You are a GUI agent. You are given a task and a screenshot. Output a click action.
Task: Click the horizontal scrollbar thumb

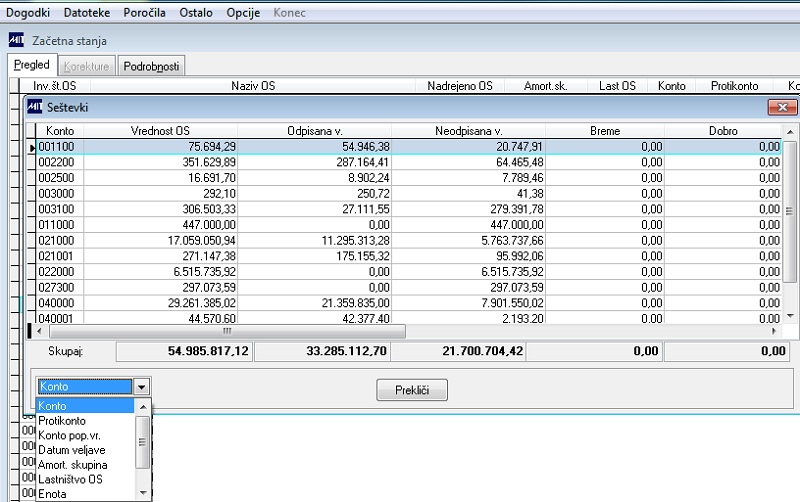[x=228, y=331]
